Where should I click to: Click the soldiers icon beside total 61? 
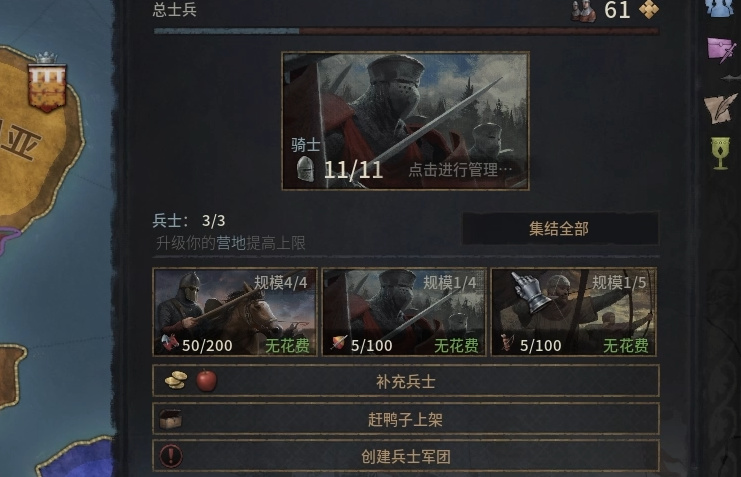click(583, 10)
